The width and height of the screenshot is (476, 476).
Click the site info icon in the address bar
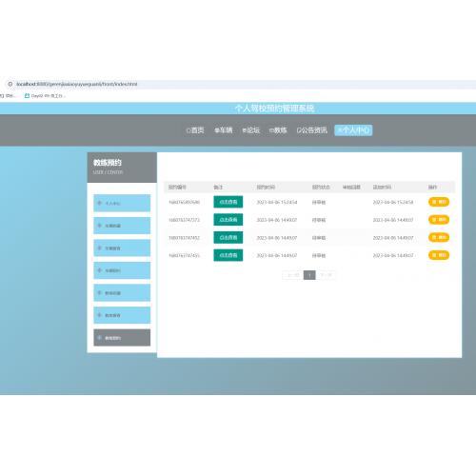10,84
